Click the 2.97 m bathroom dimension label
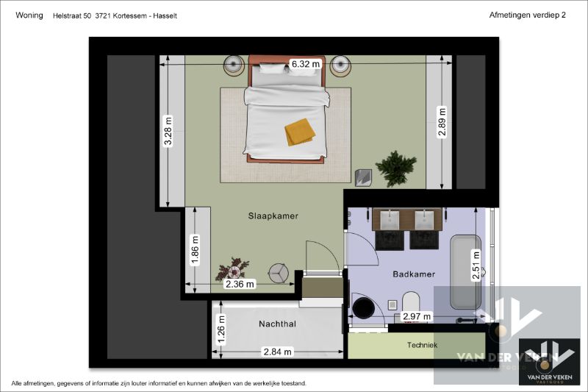The width and height of the screenshot is (588, 392). (x=416, y=317)
